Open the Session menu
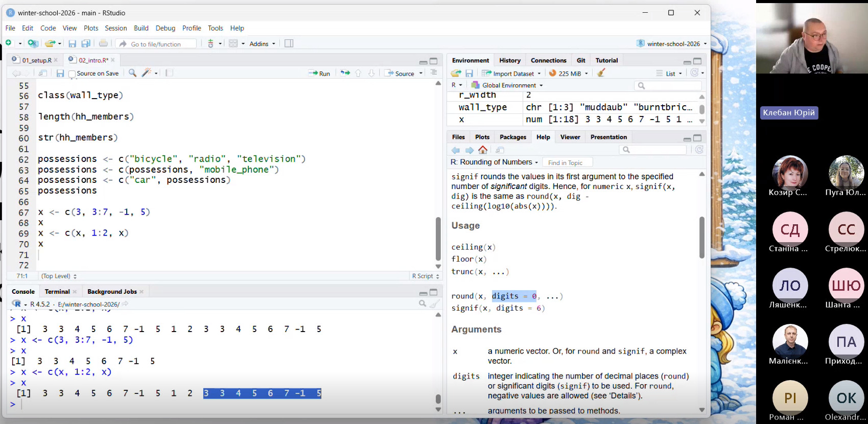 115,28
